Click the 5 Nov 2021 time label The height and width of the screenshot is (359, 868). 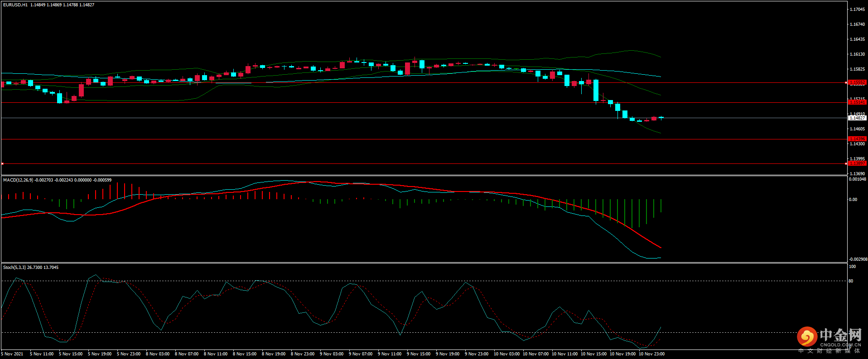click(12, 354)
